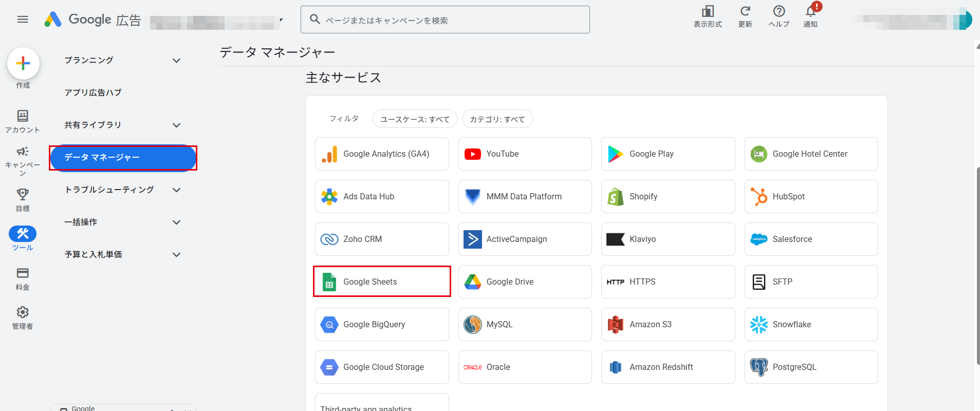The width and height of the screenshot is (980, 411).
Task: Open アプリ広告ハブ menu item
Action: tap(93, 92)
